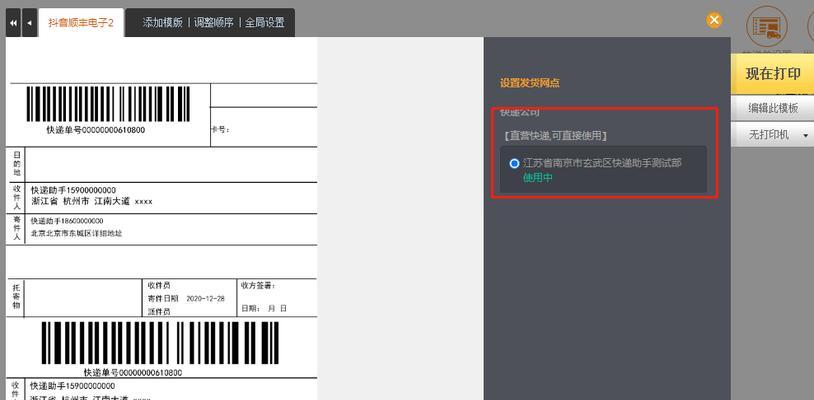814x400 pixels.
Task: Click the 【直营快递,可直接使用】 label
Action: (554, 136)
